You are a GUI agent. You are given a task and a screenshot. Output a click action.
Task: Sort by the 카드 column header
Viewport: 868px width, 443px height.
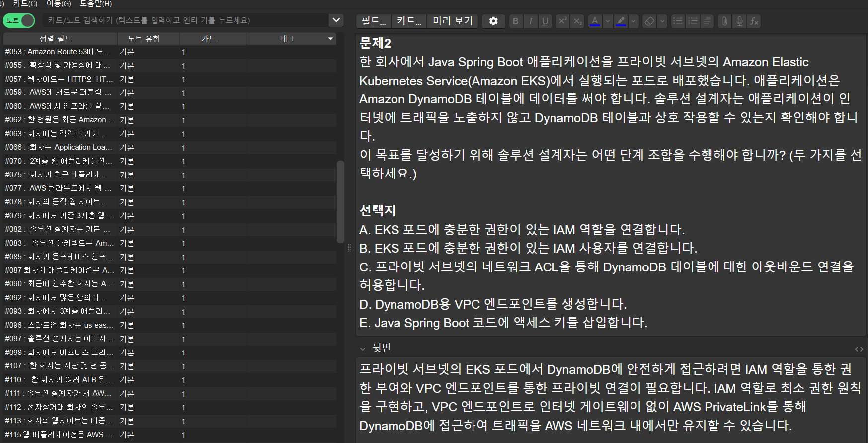click(213, 39)
